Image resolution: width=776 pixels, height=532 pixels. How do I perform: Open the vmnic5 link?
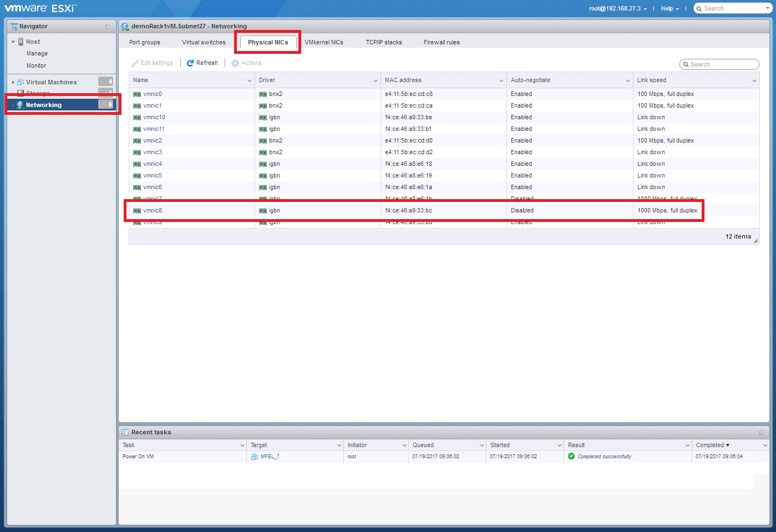pyautogui.click(x=153, y=176)
